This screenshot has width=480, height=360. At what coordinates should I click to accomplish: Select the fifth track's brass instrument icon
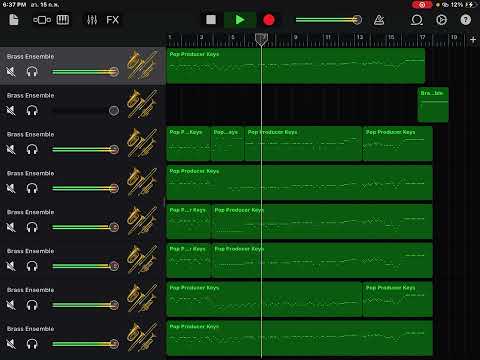(x=143, y=221)
